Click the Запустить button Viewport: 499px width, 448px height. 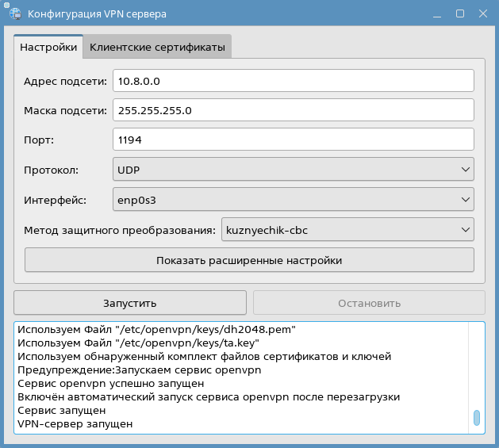pyautogui.click(x=130, y=303)
